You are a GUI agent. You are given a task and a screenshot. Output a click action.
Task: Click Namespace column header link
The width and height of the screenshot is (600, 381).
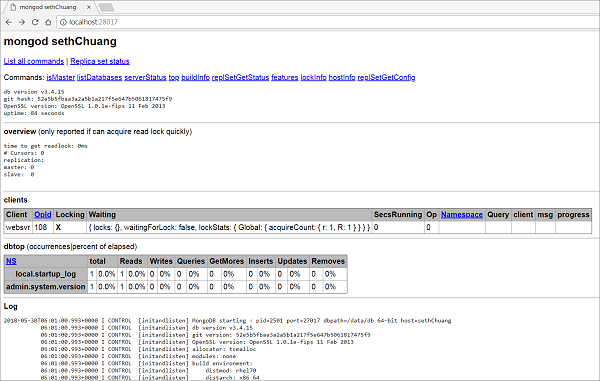click(x=462, y=215)
